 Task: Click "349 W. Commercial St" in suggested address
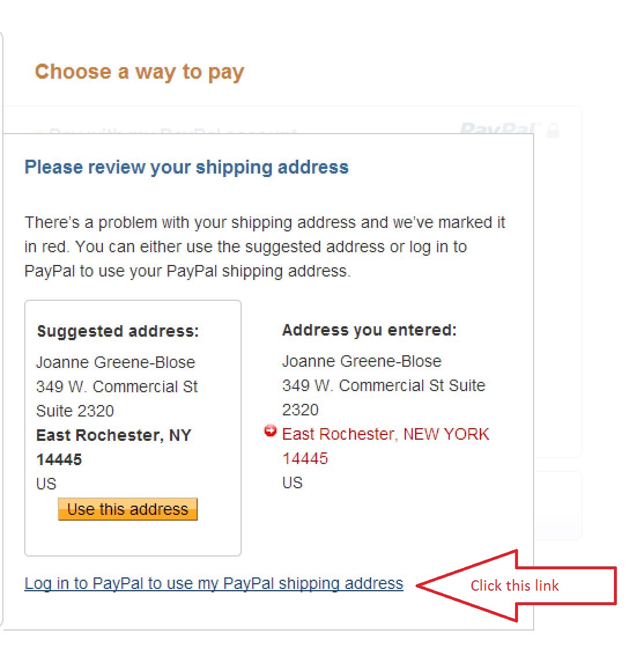[117, 386]
